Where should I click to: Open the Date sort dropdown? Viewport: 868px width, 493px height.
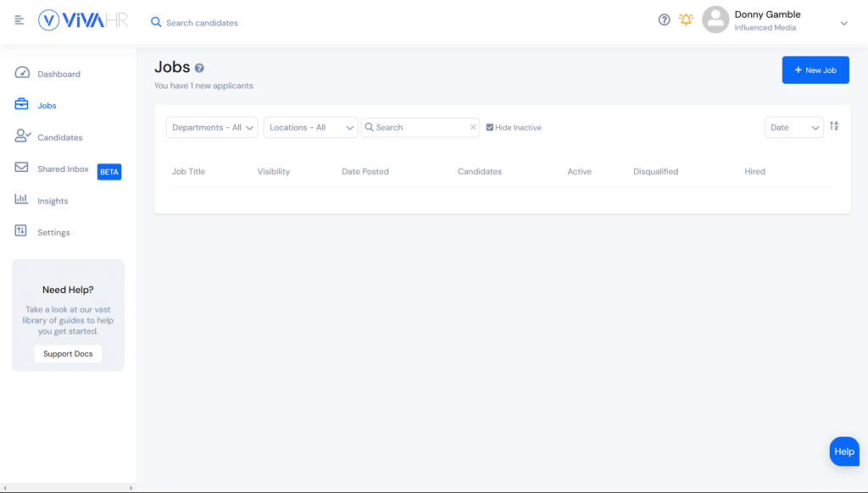(793, 128)
